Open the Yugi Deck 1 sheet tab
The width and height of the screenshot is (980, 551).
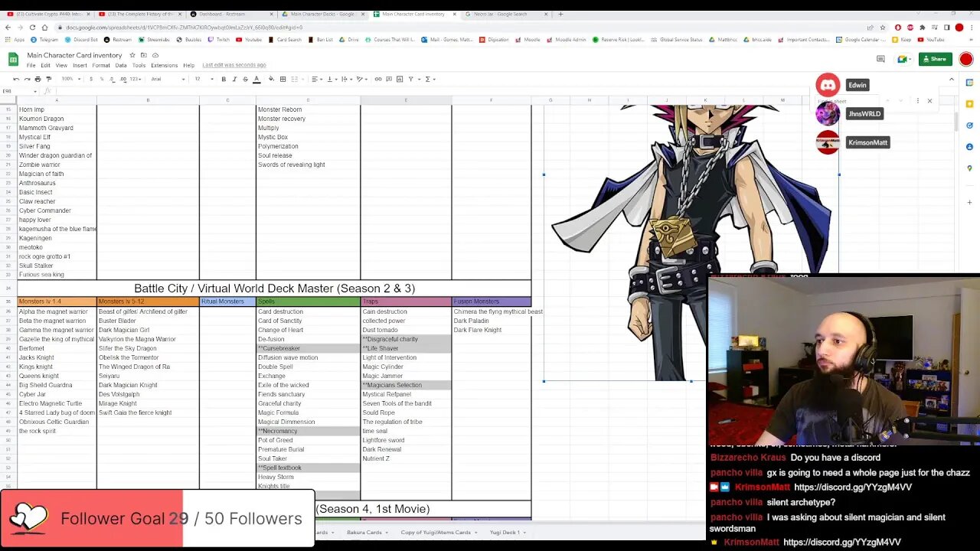[508, 533]
